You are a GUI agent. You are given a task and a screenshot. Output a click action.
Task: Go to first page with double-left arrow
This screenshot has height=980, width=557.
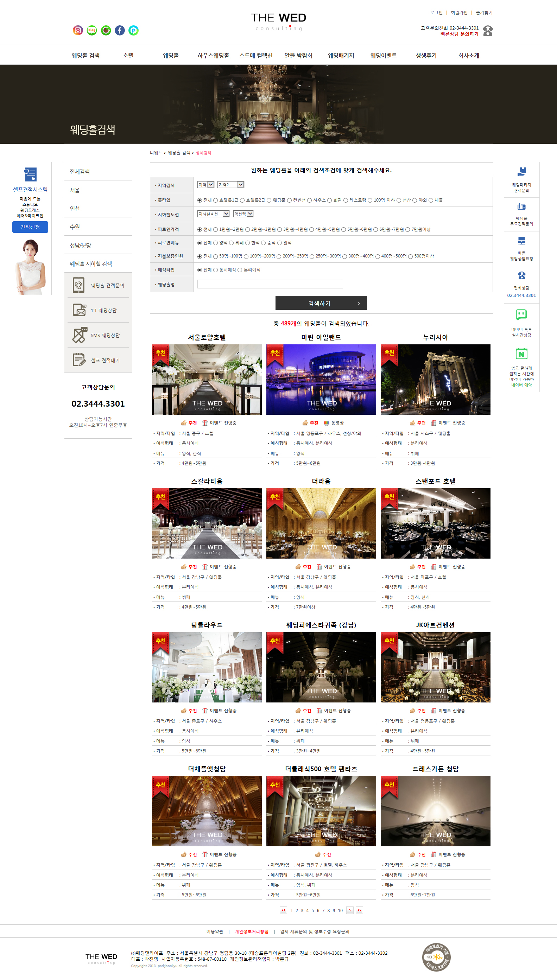pos(284,910)
